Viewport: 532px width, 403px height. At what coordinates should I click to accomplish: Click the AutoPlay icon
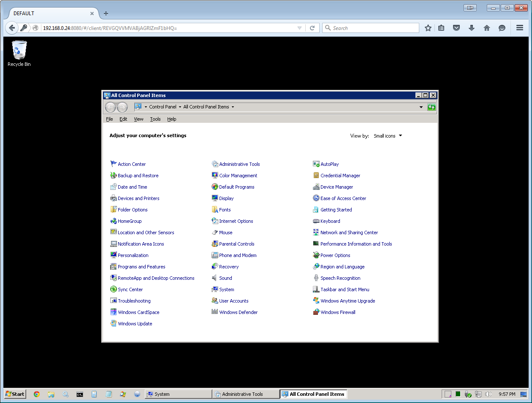pos(316,164)
